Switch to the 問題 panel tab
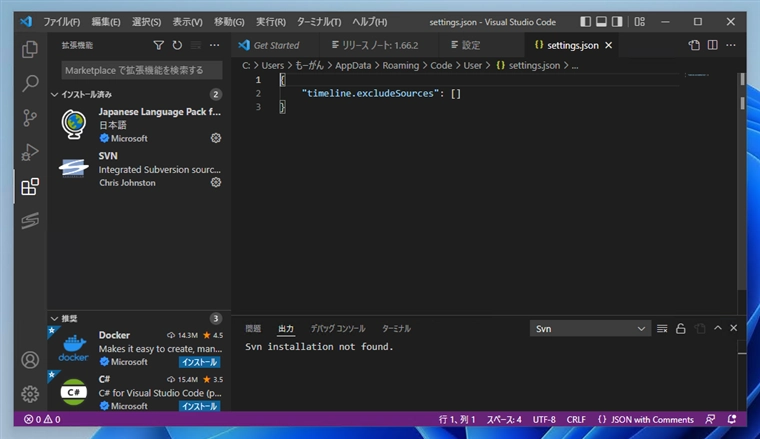This screenshot has height=439, width=760. click(x=253, y=329)
